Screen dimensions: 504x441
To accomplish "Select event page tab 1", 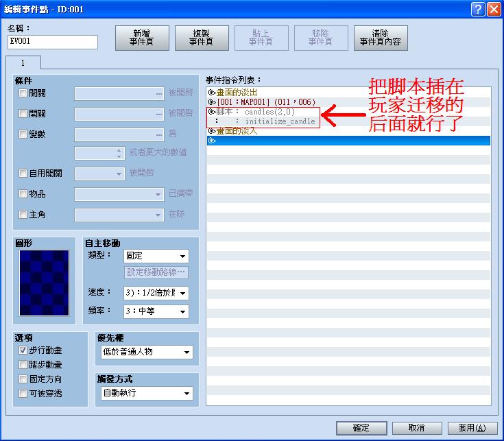I will tap(23, 62).
